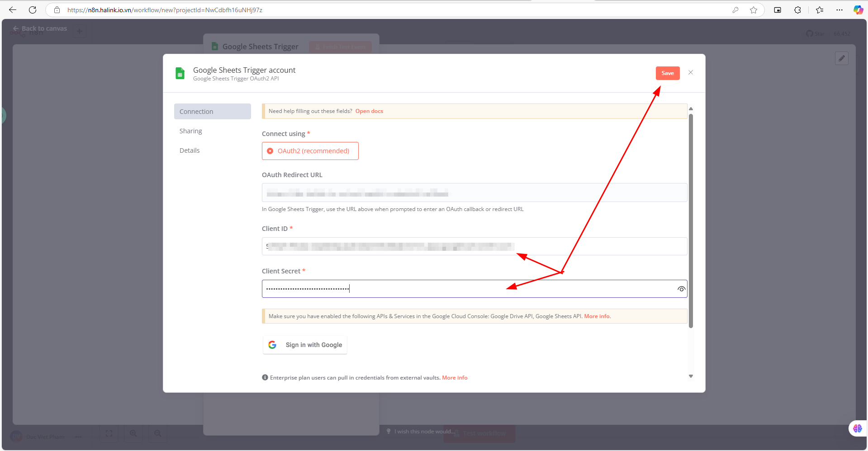Click the info icon beside Enterprise plan note
The height and width of the screenshot is (451, 868).
pos(265,377)
